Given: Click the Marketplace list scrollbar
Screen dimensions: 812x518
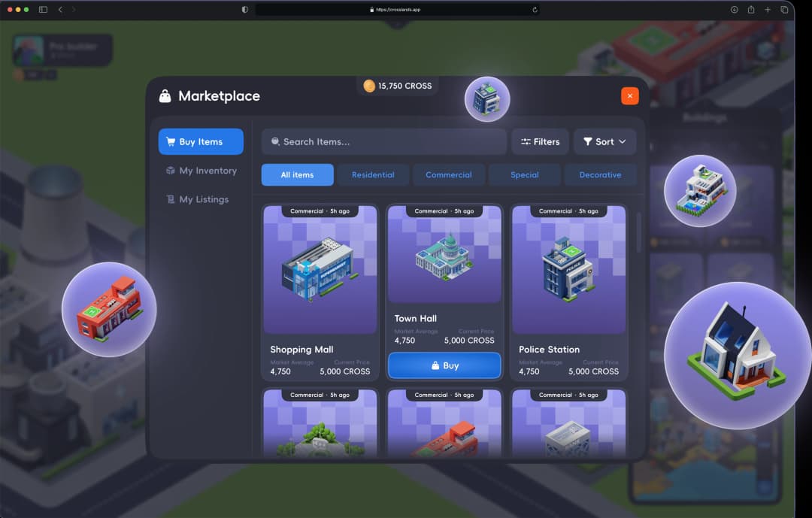Looking at the screenshot, I should [639, 232].
